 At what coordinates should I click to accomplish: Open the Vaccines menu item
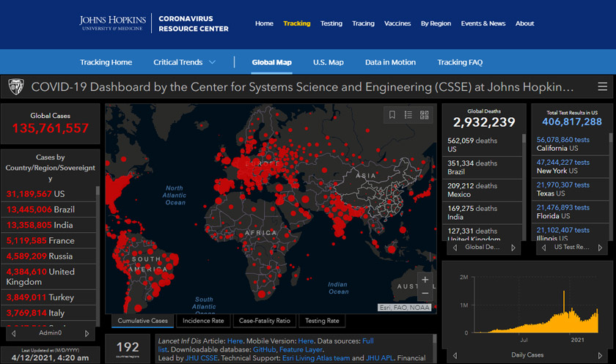[x=397, y=23]
